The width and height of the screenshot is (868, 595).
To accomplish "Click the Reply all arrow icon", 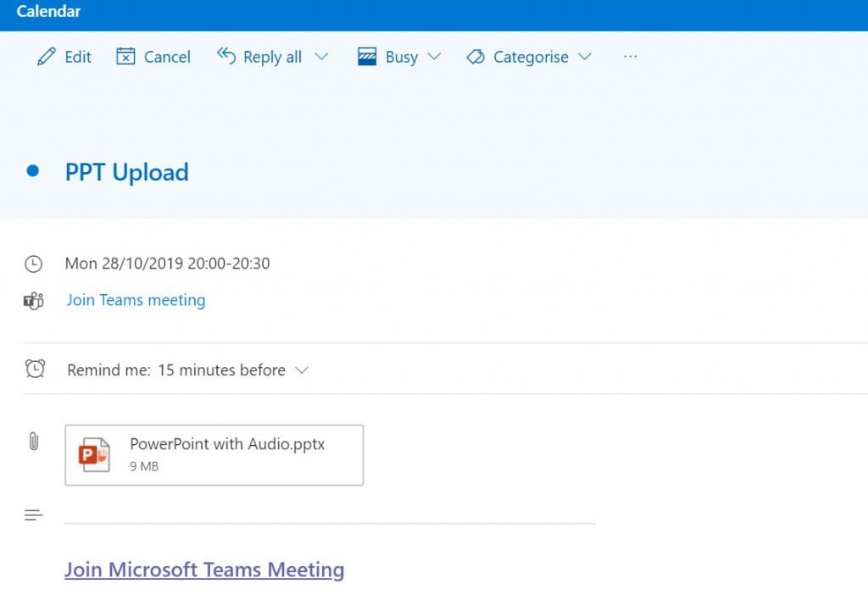I will click(227, 56).
